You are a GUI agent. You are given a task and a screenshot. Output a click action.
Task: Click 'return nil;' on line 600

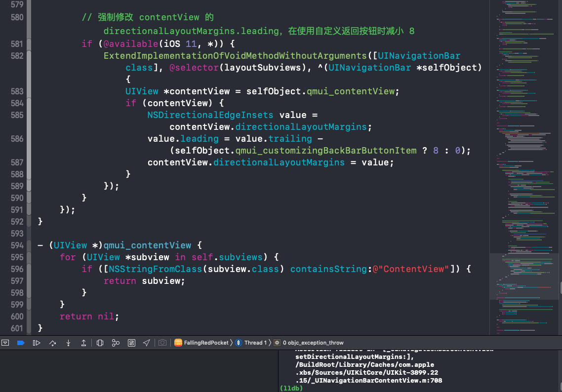(89, 316)
